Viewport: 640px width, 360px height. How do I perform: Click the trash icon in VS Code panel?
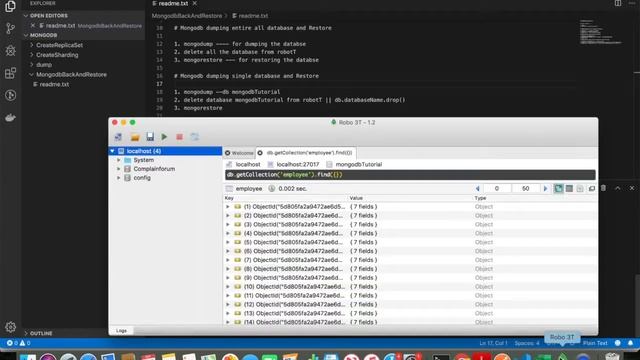coord(603,188)
